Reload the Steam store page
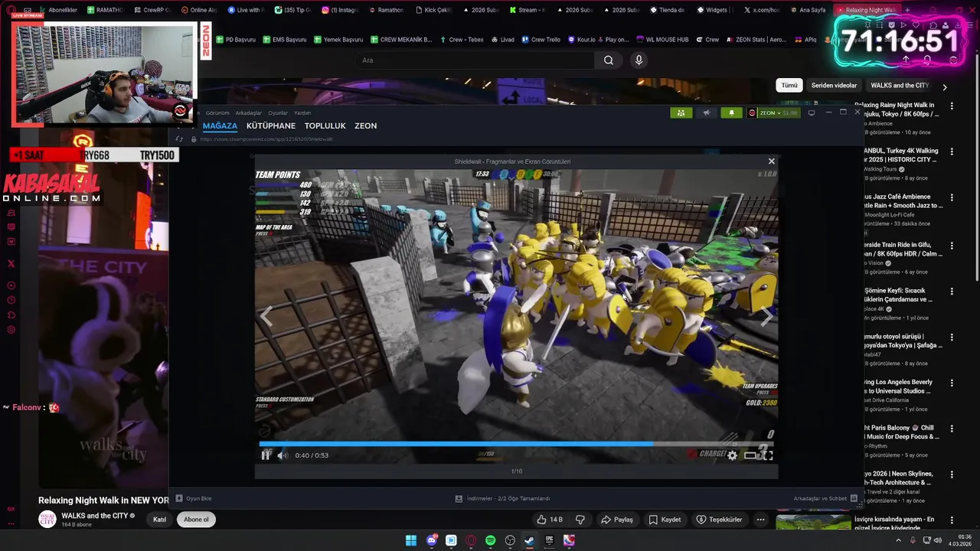Viewport: 980px width, 551px height. (x=179, y=139)
